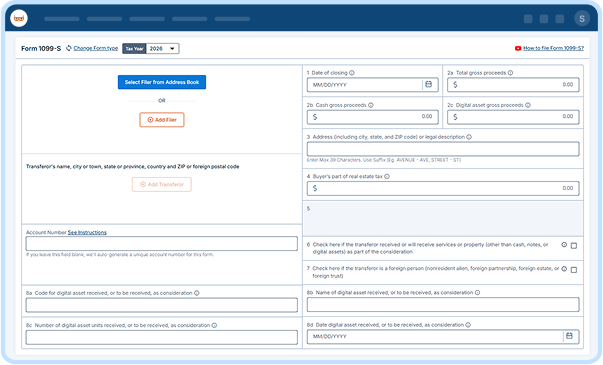This screenshot has height=365, width=603.
Task: Focus the 8a digital asset code field
Action: pyautogui.click(x=162, y=305)
